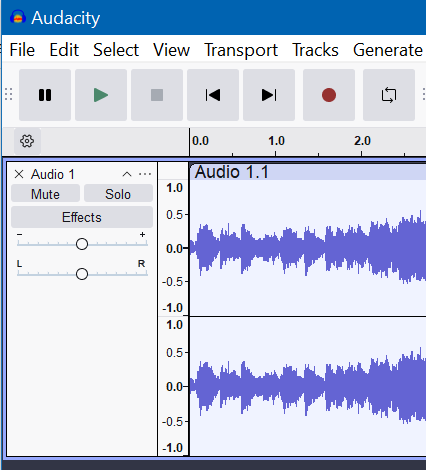Screen dimensions: 426x470
Task: Open Effects for Audio 1 track
Action: [82, 217]
